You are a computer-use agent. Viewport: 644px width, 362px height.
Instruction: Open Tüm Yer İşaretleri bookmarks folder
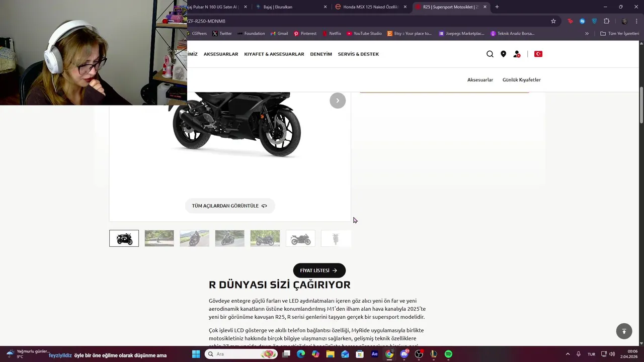point(619,34)
